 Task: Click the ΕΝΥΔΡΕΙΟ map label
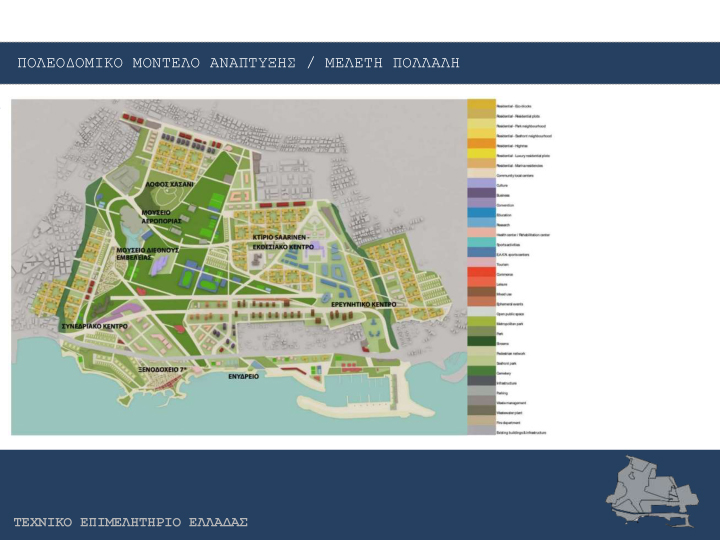point(243,377)
